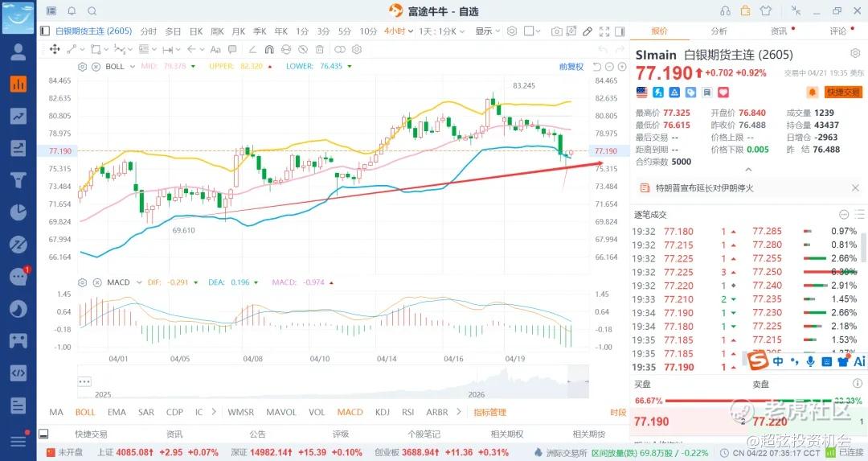This screenshot has height=461, width=868.
Task: Open the magnet snap drawing tool
Action: (269, 49)
